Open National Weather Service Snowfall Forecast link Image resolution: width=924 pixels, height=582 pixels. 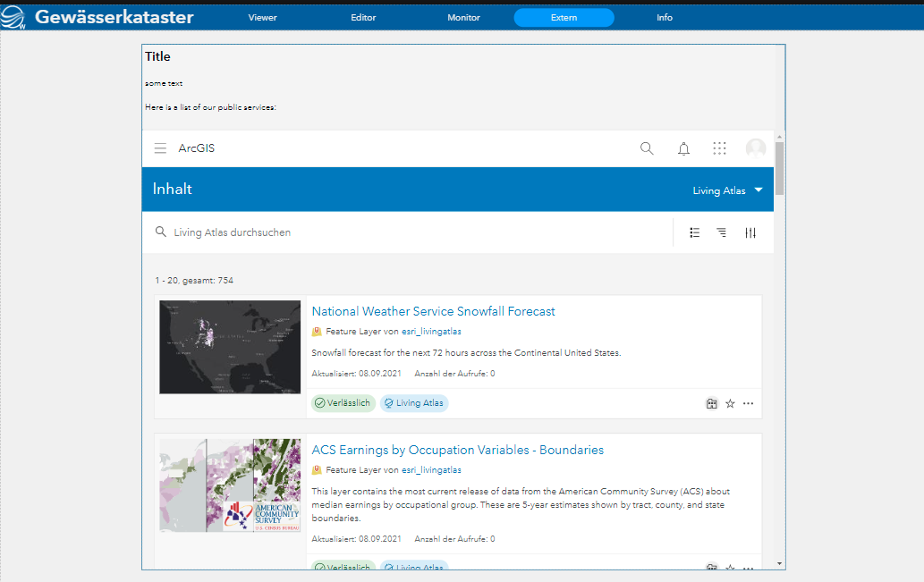point(433,311)
